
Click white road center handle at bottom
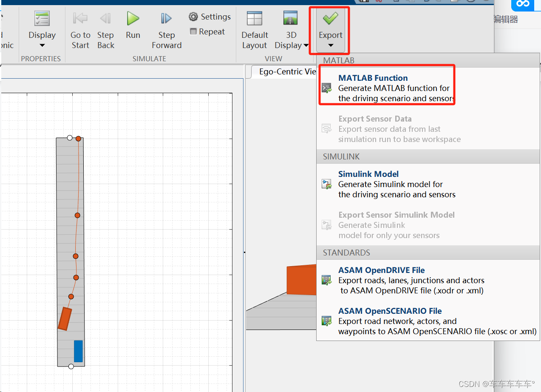pyautogui.click(x=71, y=366)
